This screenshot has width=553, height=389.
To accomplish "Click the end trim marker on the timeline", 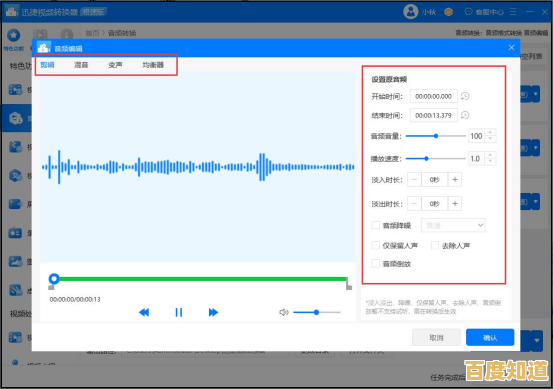I will point(348,284).
